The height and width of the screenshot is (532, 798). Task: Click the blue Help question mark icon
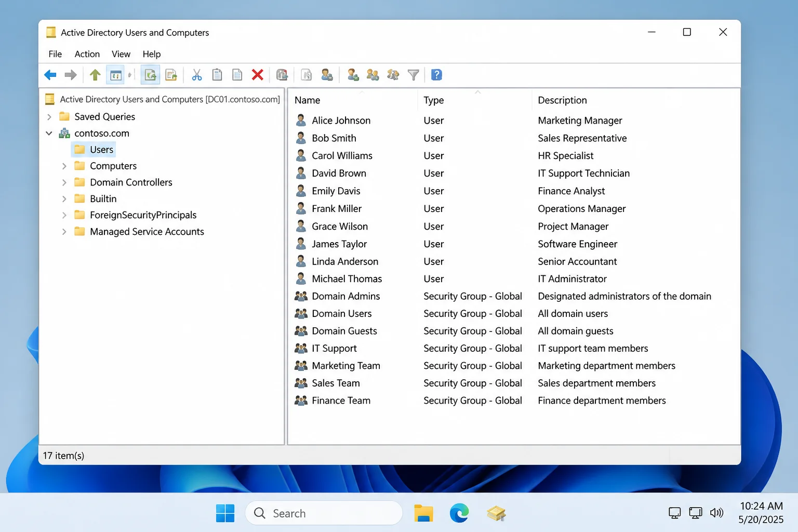pyautogui.click(x=437, y=75)
